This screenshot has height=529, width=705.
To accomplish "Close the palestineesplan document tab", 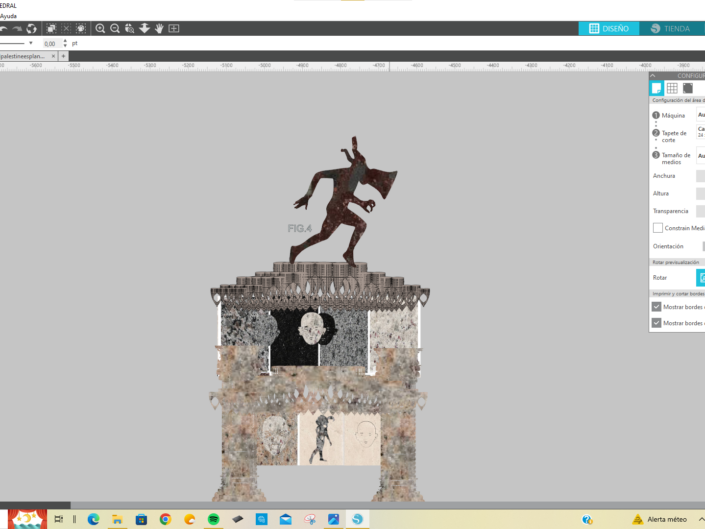I will pyautogui.click(x=53, y=56).
